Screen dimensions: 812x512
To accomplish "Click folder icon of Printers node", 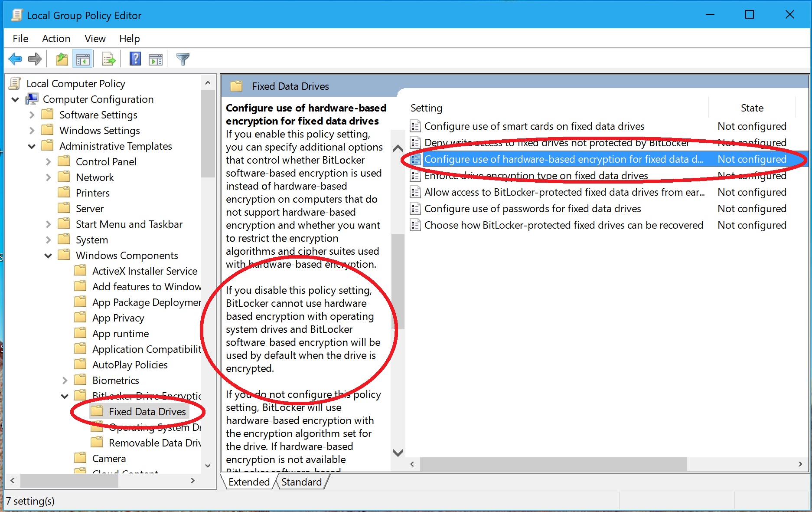I will coord(64,193).
